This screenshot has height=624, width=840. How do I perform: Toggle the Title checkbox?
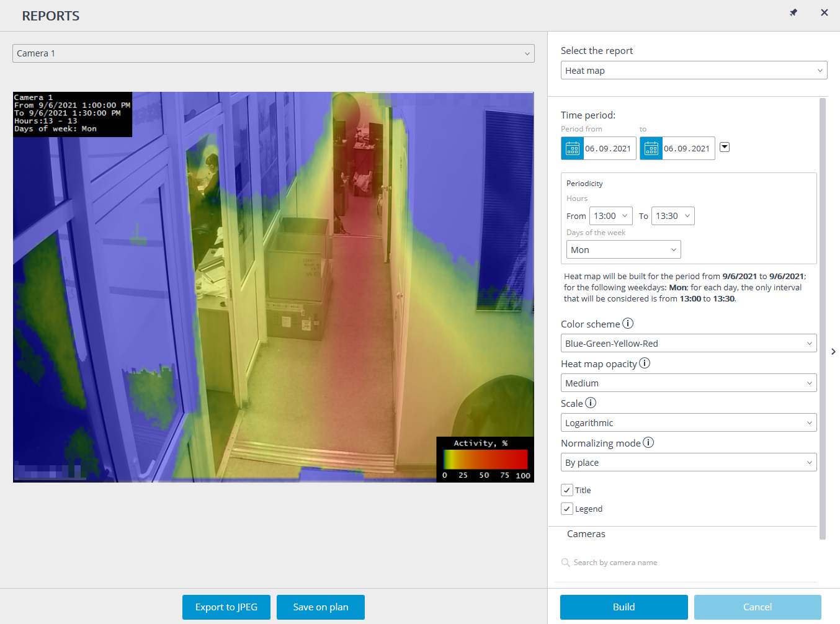tap(567, 490)
